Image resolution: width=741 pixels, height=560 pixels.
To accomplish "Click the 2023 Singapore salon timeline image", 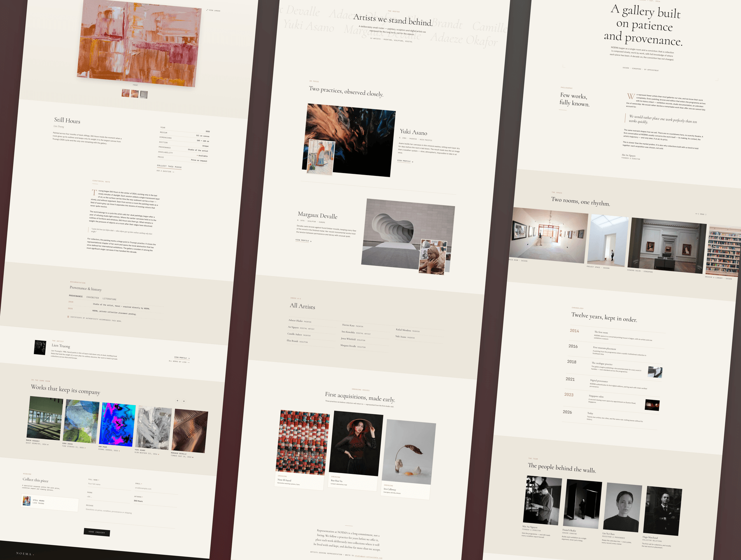I will (x=652, y=405).
